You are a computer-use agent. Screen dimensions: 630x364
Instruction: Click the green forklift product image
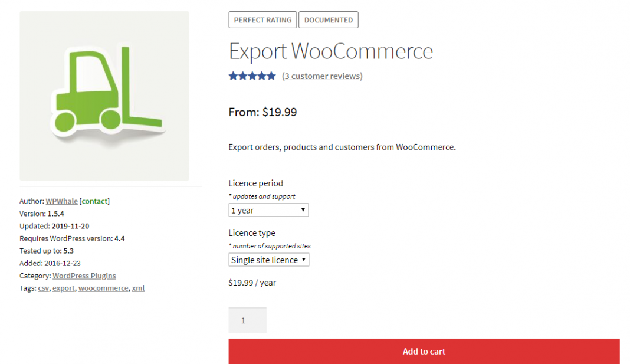tap(104, 96)
